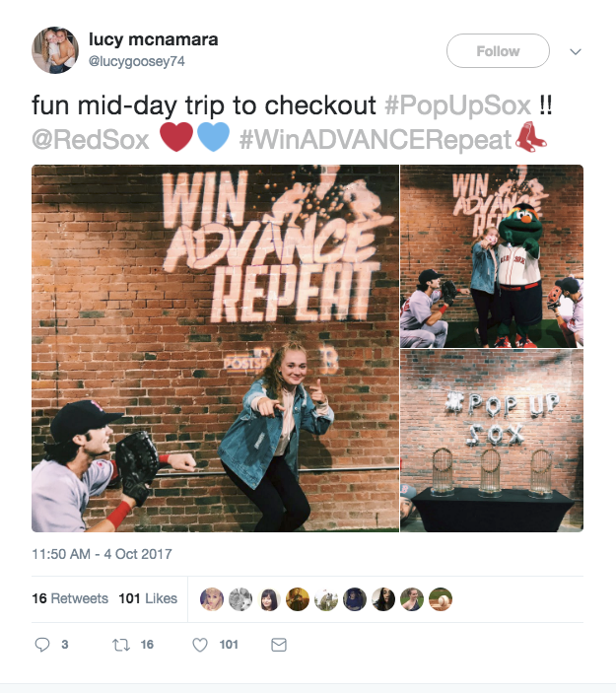
Task: Open the #WinADVANCERepeat hashtag
Action: pos(376,140)
